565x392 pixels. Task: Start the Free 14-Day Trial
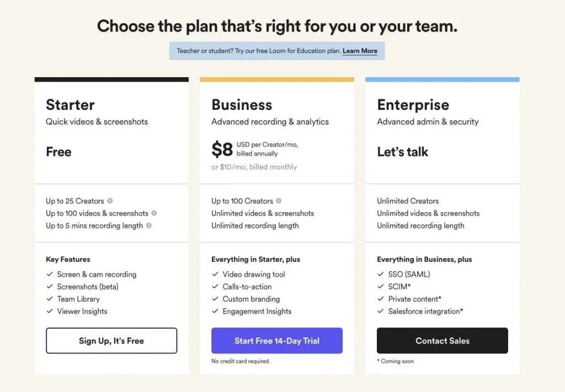pyautogui.click(x=276, y=341)
